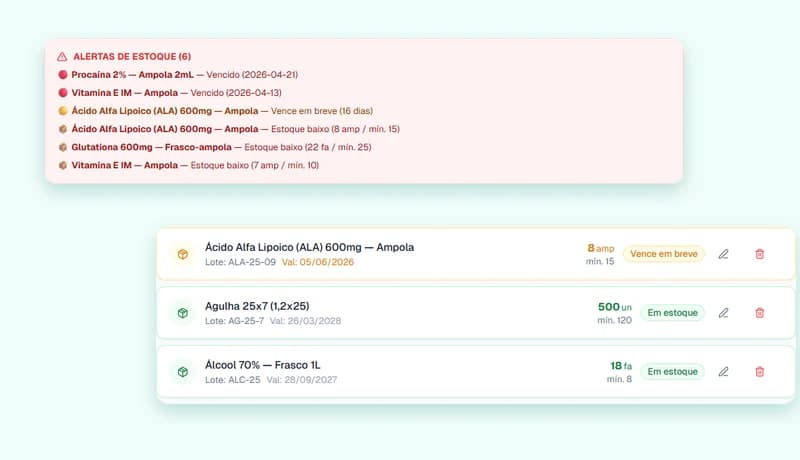Click the red dot beside Procaína 2% alert

coord(63,74)
